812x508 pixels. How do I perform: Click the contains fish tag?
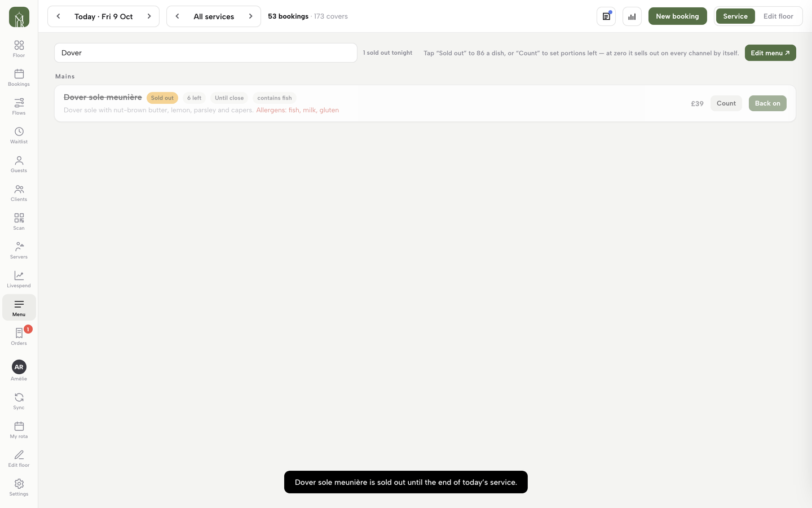click(275, 98)
